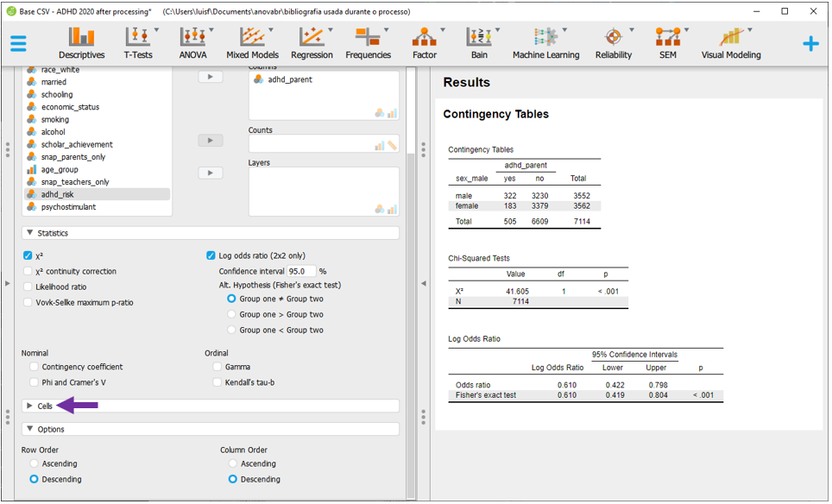Open the Descriptives analysis module
The width and height of the screenshot is (832, 504).
coord(81,42)
